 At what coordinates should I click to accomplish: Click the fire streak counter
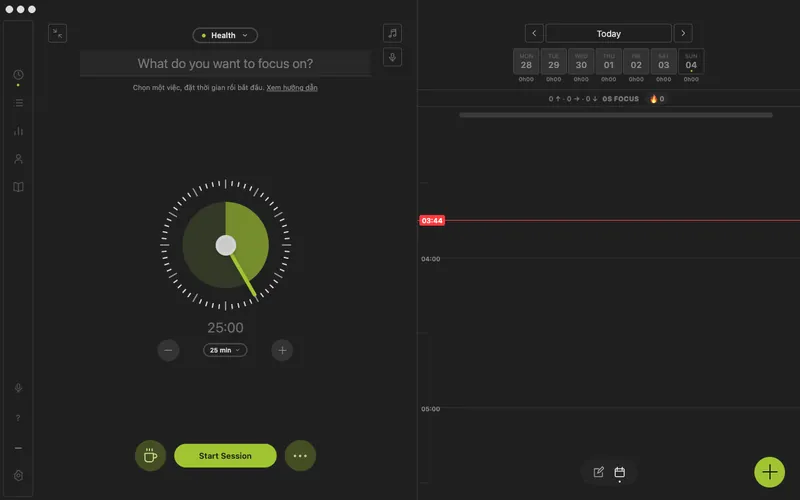point(657,99)
